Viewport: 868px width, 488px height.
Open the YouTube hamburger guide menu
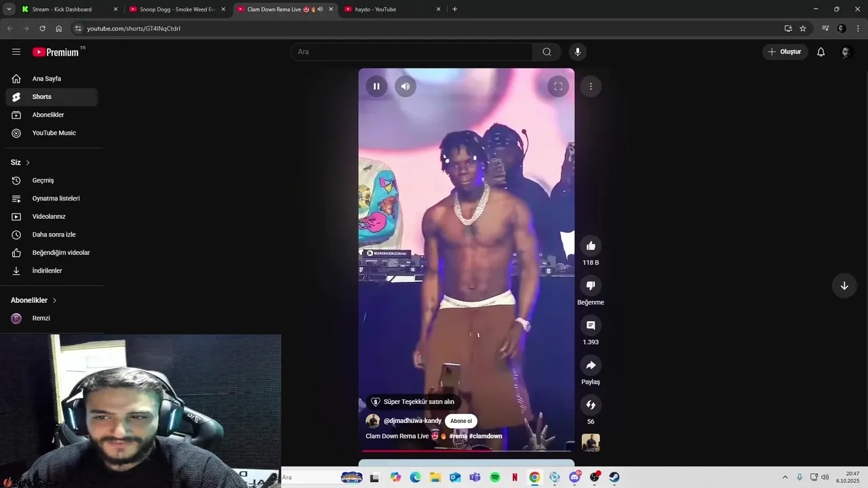tap(16, 52)
